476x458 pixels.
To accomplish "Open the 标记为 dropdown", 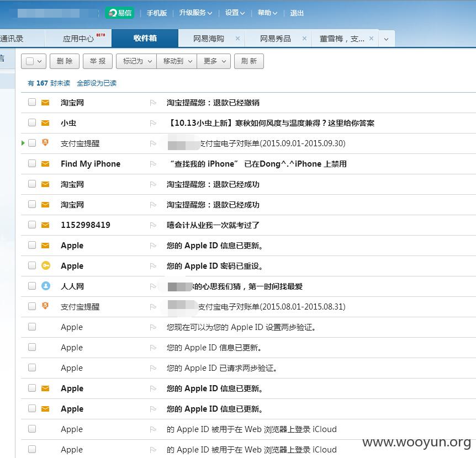I will tap(136, 61).
